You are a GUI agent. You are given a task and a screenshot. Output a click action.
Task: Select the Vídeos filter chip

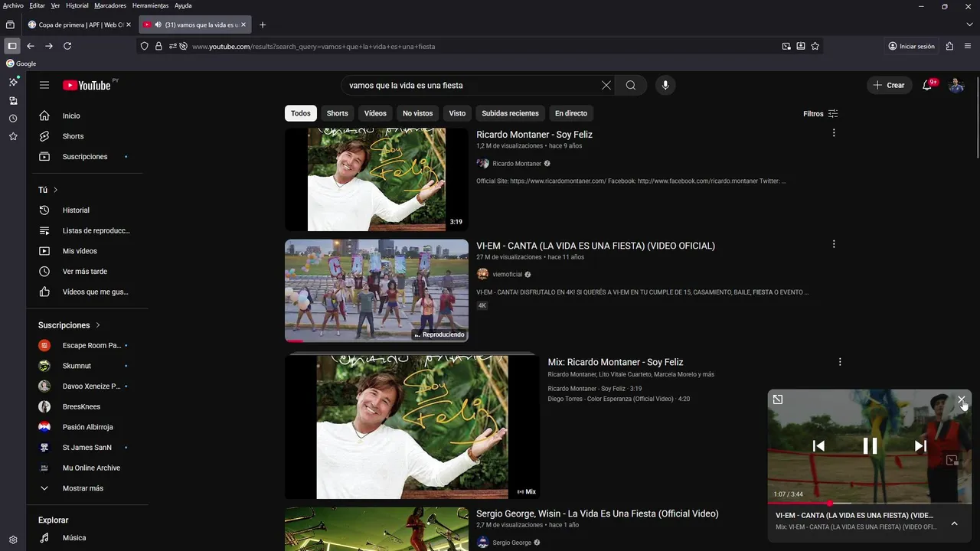coord(375,113)
